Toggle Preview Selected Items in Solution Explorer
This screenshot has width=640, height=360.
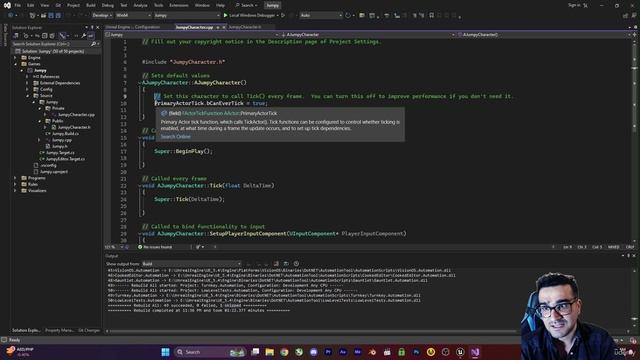(x=90, y=36)
